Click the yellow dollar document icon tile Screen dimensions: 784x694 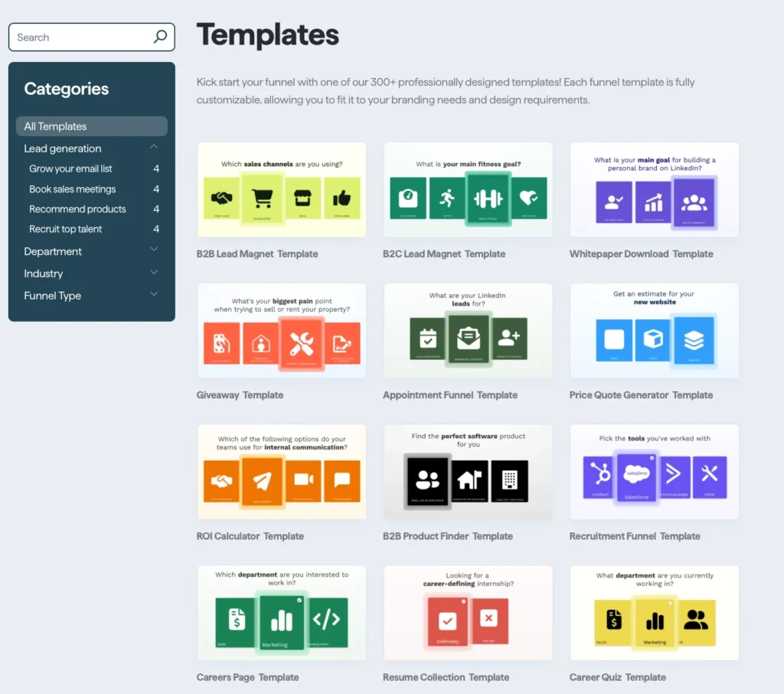point(613,623)
